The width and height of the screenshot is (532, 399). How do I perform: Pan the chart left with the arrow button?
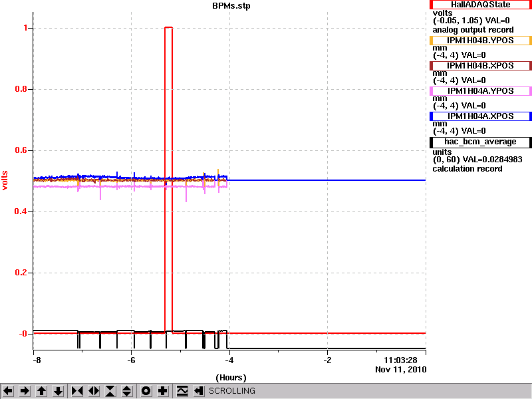coord(8,391)
